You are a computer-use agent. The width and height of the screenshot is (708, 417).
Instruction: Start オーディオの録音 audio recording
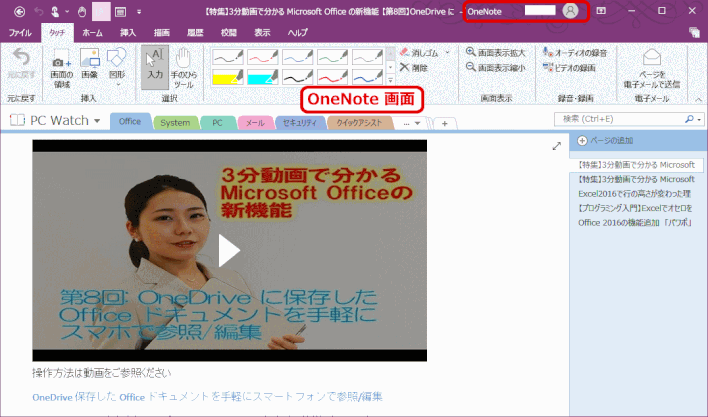[x=575, y=53]
